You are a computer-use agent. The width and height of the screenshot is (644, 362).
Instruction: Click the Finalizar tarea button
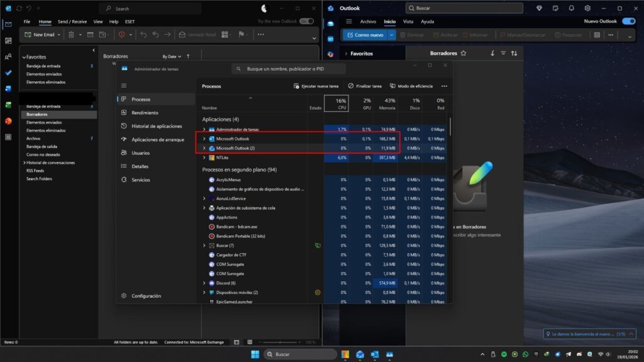tap(365, 86)
